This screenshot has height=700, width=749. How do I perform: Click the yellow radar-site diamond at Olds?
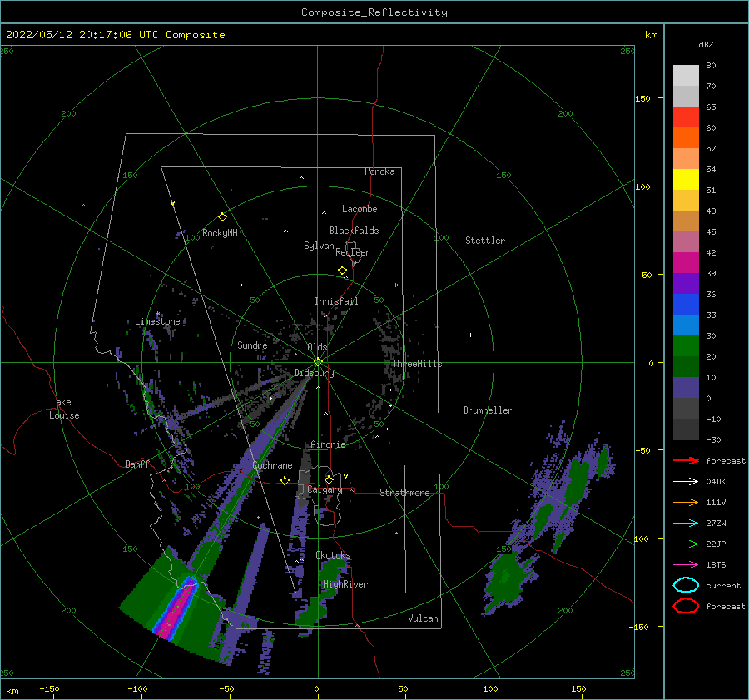click(318, 362)
